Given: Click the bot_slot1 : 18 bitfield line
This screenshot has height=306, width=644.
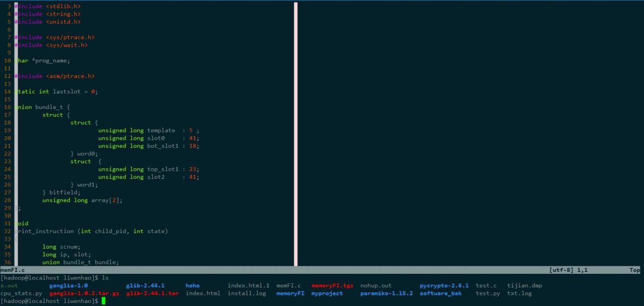Looking at the screenshot, I should 149,146.
